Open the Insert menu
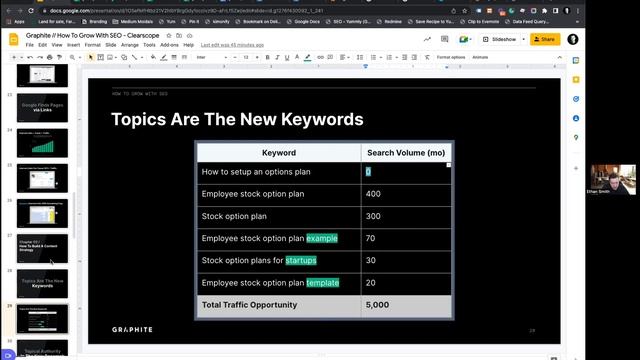This screenshot has width=640, height=360. tap(73, 45)
